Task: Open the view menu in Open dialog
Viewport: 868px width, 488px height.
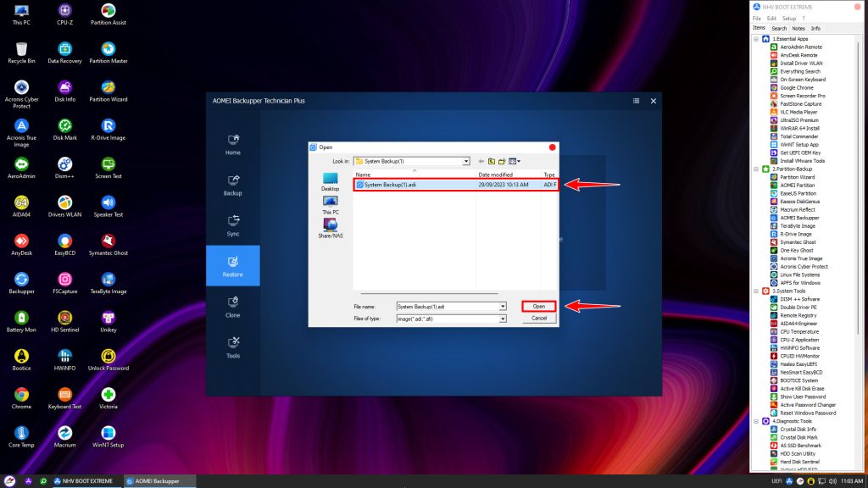Action: click(x=515, y=161)
